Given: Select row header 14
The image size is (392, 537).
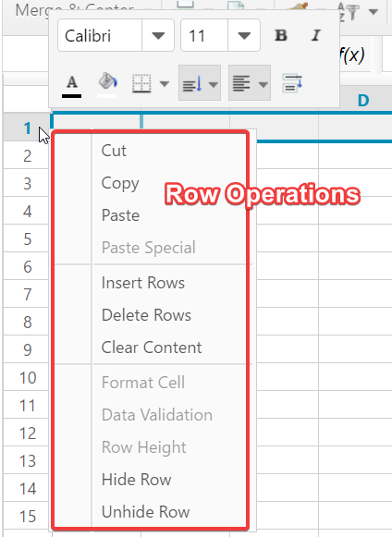Looking at the screenshot, I should click(27, 488).
